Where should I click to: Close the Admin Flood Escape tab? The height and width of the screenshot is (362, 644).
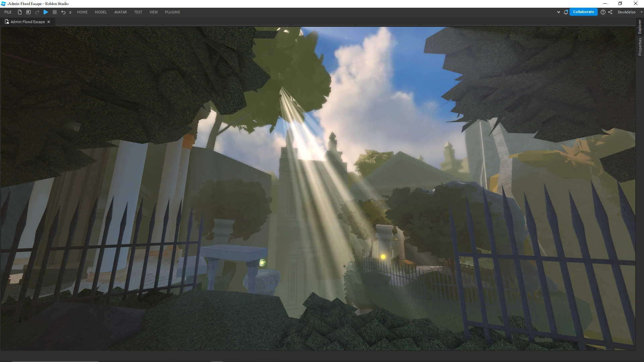coord(49,22)
